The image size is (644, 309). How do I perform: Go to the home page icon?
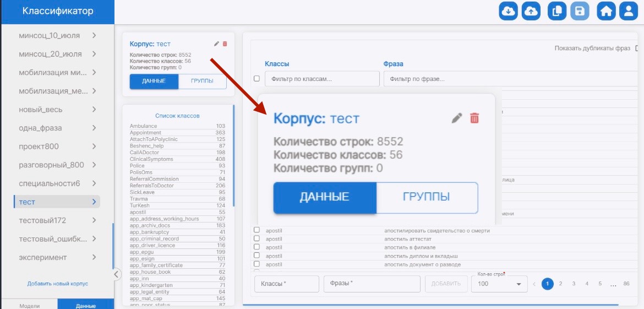coord(607,12)
